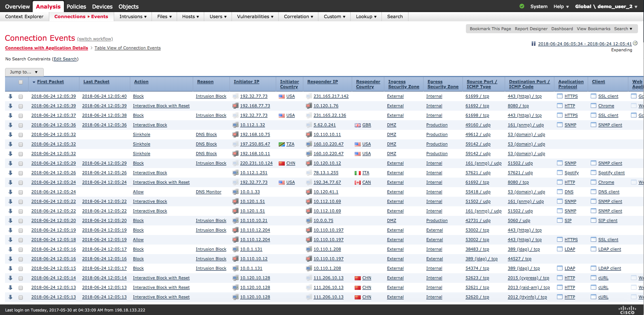This screenshot has height=315, width=644.
Task: Check the box for the 12:05:36 Interactive Block row
Action: pos(21,125)
